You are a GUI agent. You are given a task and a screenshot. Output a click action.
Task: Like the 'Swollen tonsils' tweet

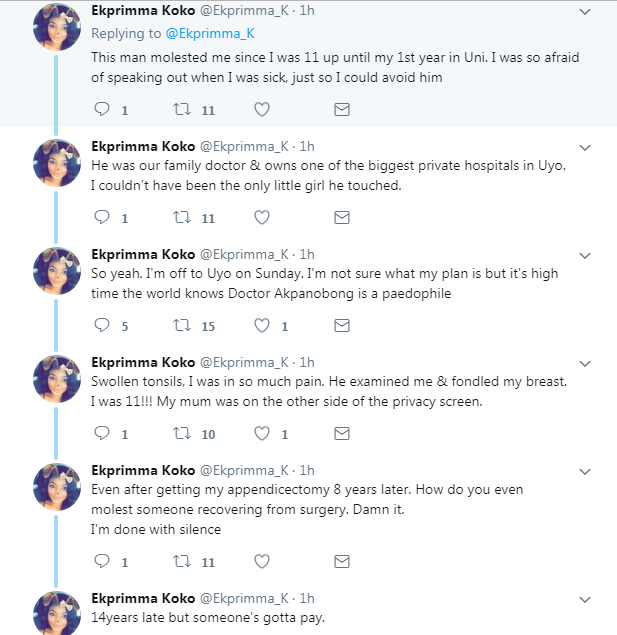262,432
